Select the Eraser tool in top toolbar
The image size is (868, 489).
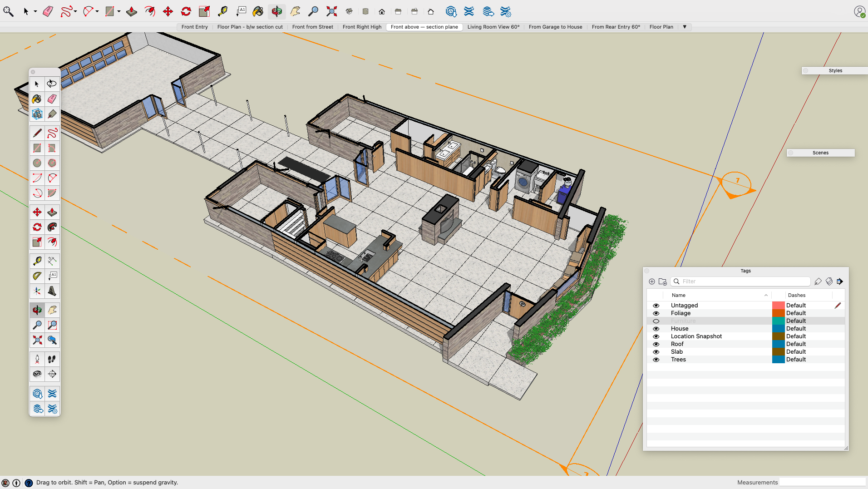[x=48, y=11]
